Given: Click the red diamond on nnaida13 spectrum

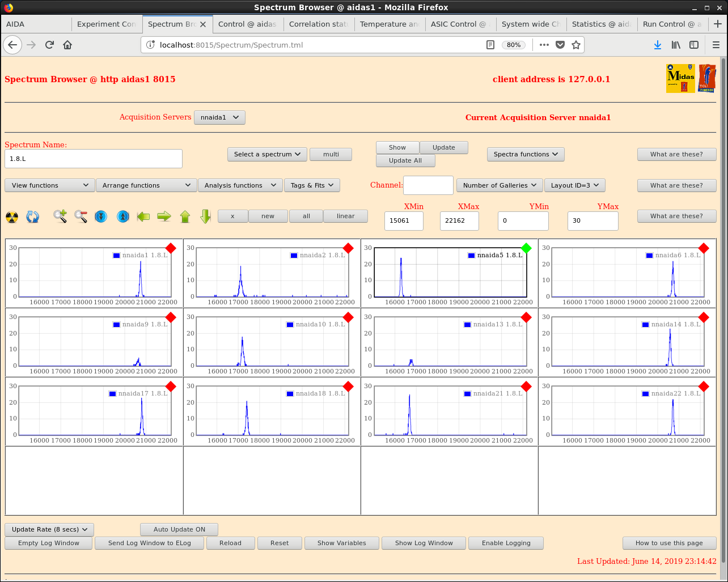Looking at the screenshot, I should click(x=526, y=317).
